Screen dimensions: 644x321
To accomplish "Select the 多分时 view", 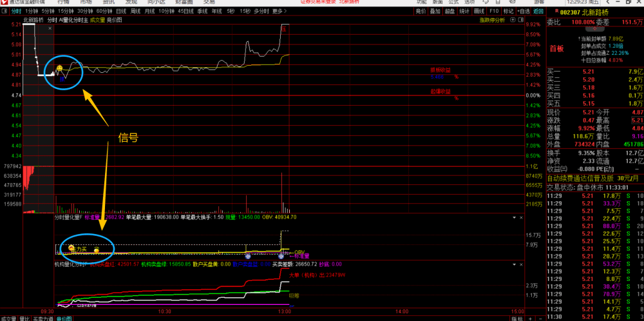I will [x=260, y=11].
